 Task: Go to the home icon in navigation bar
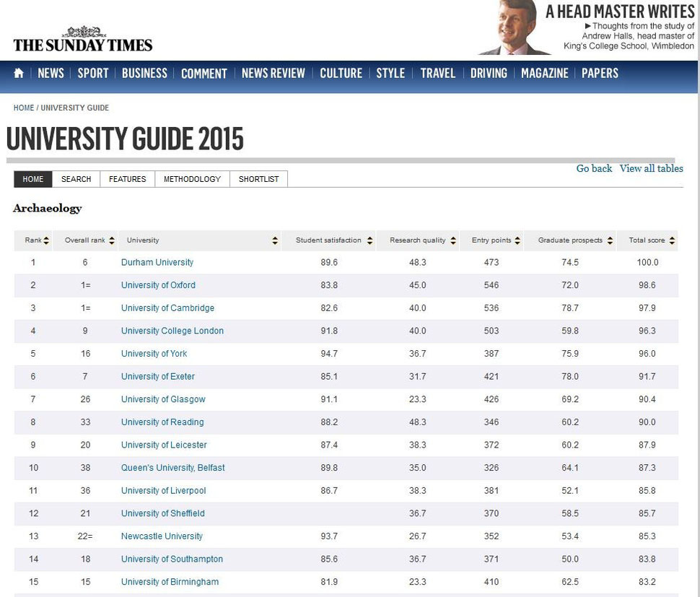tap(19, 73)
